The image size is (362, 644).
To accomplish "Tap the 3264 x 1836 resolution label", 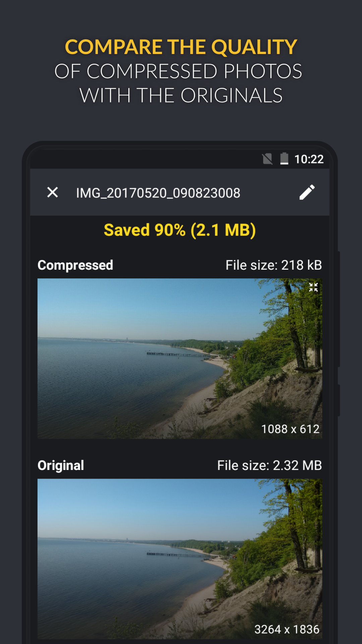I will (x=287, y=629).
